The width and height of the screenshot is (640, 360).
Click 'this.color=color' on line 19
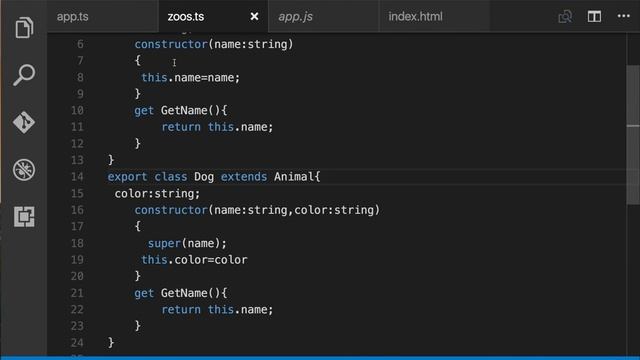pyautogui.click(x=194, y=260)
